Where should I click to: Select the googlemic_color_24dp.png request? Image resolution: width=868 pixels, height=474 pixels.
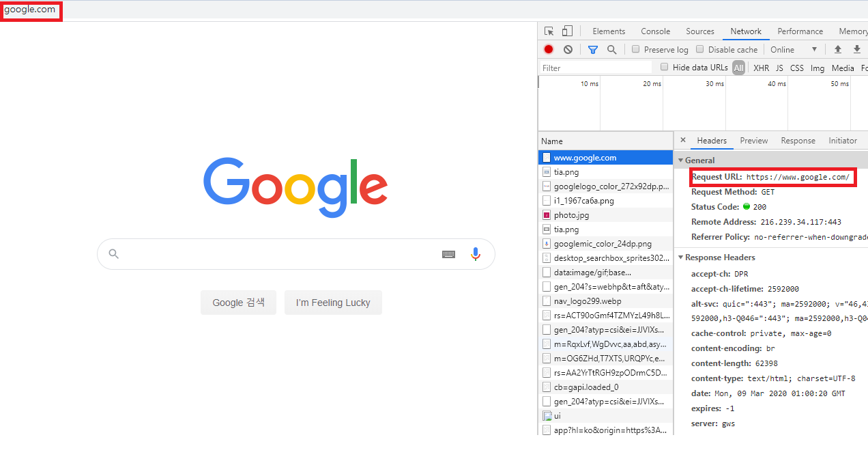coord(605,244)
